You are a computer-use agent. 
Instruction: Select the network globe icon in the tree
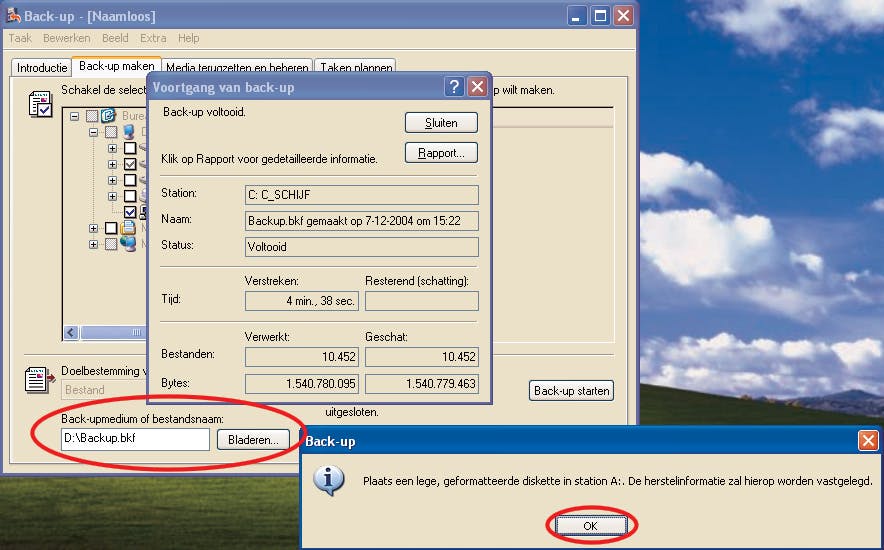[x=129, y=244]
